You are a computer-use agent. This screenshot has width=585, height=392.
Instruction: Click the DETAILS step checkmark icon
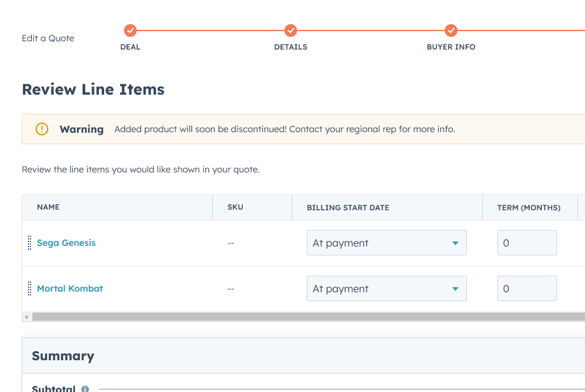pyautogui.click(x=290, y=30)
